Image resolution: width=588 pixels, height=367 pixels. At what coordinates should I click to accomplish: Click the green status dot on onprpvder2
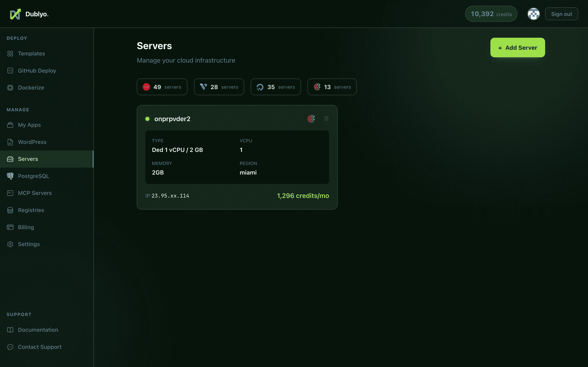click(x=147, y=119)
